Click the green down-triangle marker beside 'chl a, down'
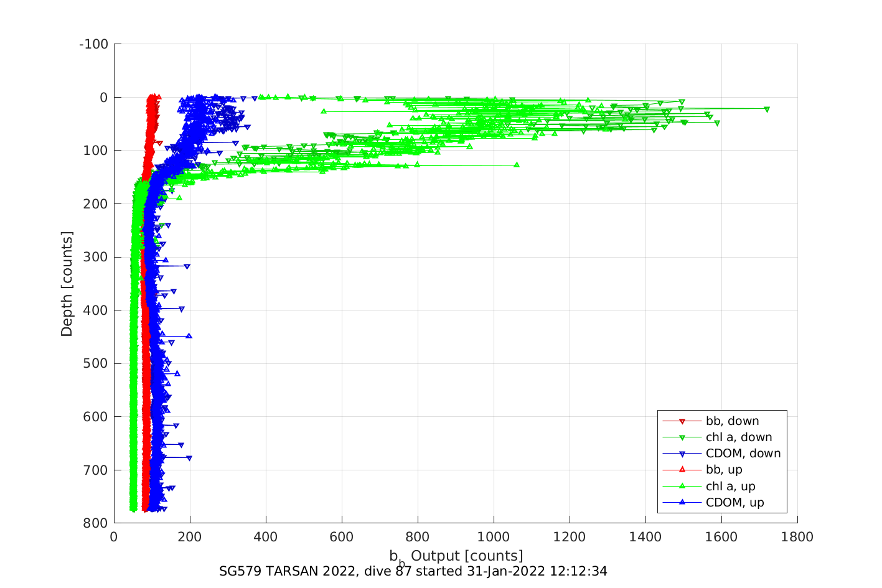Viewport: 882px width, 588px height. [682, 437]
